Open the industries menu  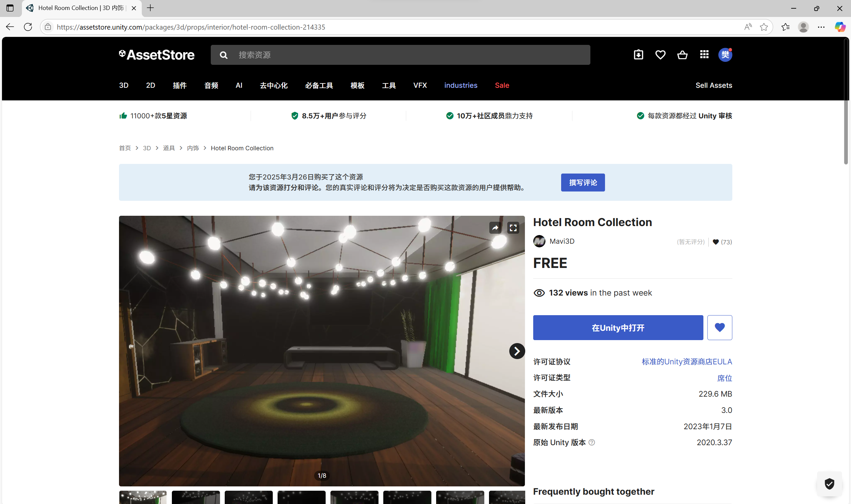pos(461,85)
